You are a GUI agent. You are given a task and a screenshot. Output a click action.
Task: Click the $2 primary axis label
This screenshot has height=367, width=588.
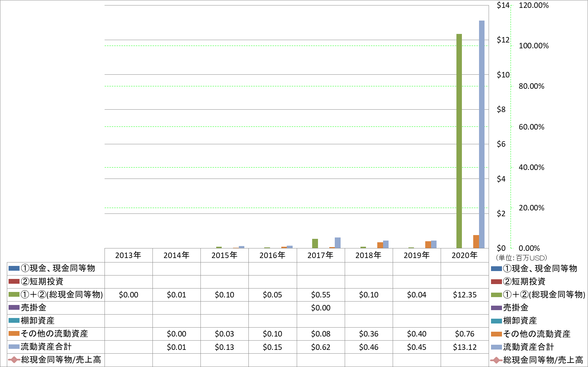tap(501, 213)
